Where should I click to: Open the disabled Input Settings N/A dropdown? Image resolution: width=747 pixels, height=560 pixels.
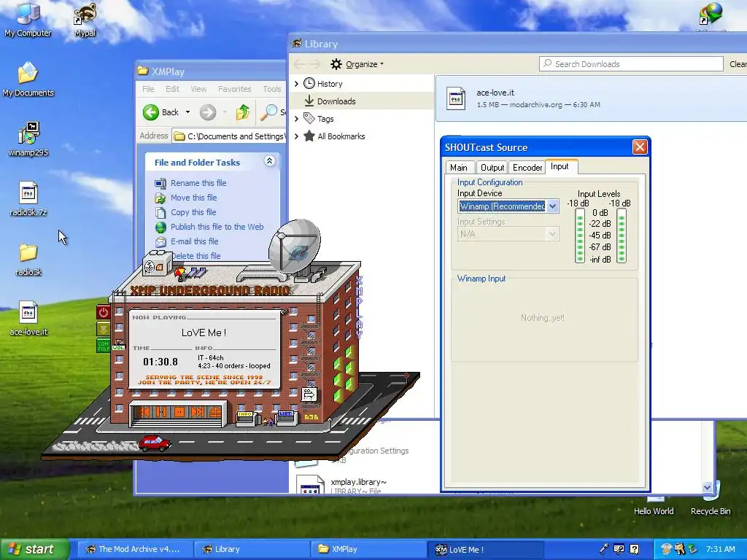pyautogui.click(x=508, y=234)
